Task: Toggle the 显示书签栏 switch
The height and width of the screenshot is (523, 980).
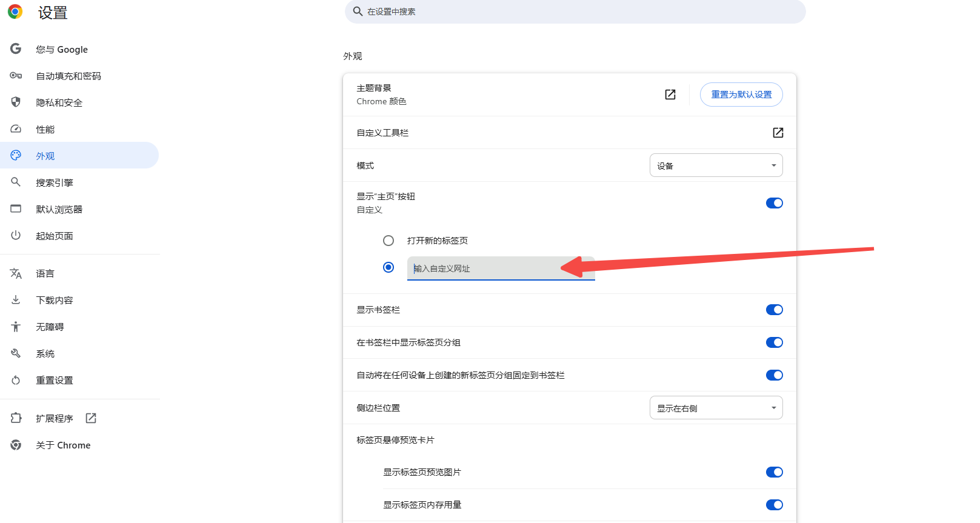Action: (x=775, y=310)
